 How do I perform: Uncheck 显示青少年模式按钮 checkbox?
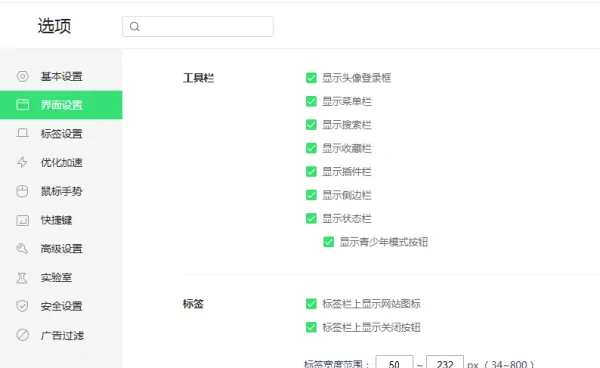(329, 242)
